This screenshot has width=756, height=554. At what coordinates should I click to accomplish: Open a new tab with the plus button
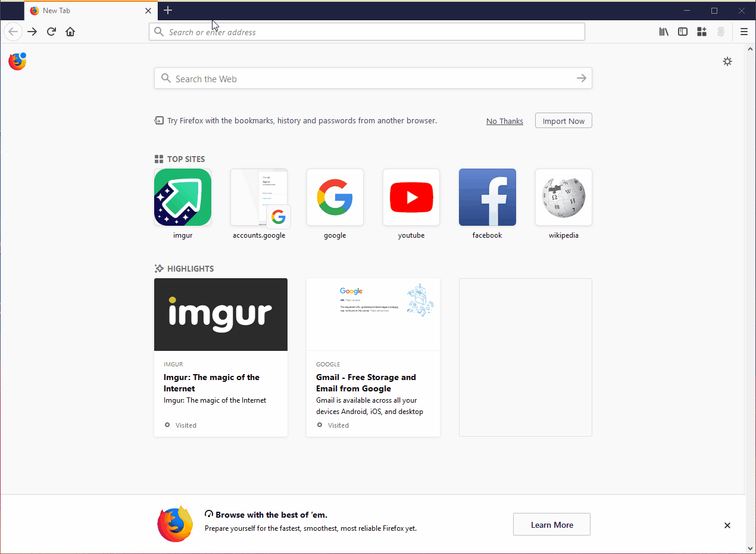tap(168, 10)
